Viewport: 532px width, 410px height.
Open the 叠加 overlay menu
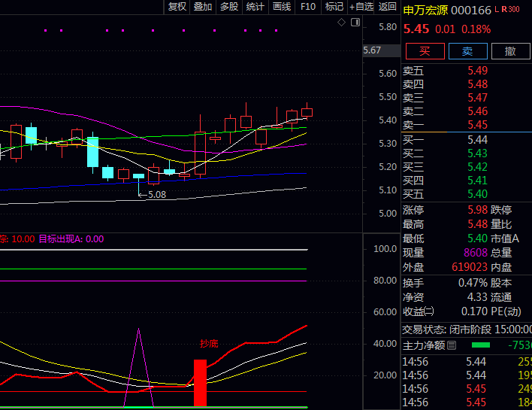point(203,7)
